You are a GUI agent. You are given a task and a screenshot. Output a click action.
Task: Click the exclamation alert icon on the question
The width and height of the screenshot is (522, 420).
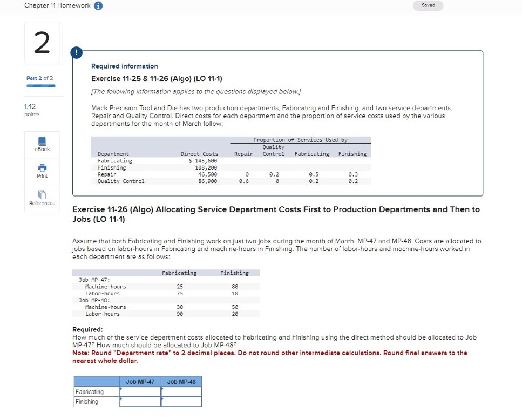point(76,52)
